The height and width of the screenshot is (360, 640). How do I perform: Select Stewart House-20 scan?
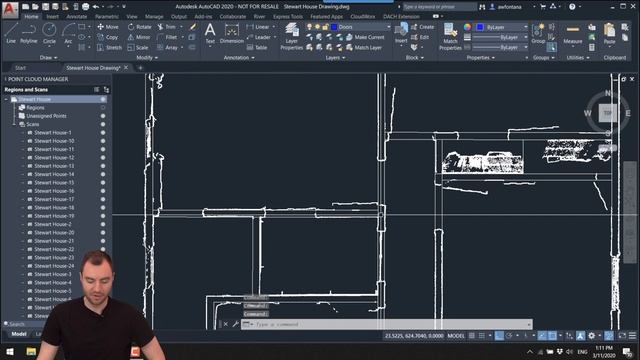tap(54, 233)
